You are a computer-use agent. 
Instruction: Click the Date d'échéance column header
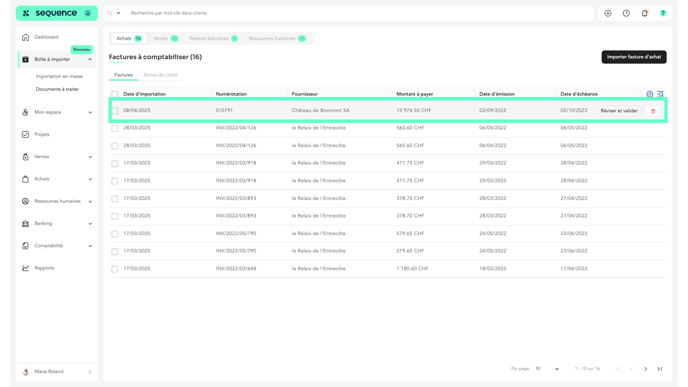(579, 94)
